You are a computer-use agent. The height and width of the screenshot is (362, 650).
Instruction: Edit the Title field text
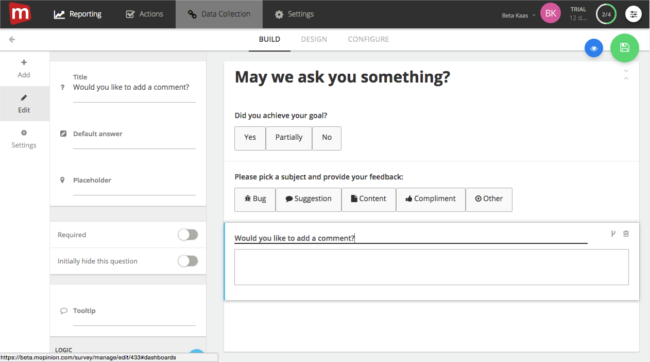134,87
